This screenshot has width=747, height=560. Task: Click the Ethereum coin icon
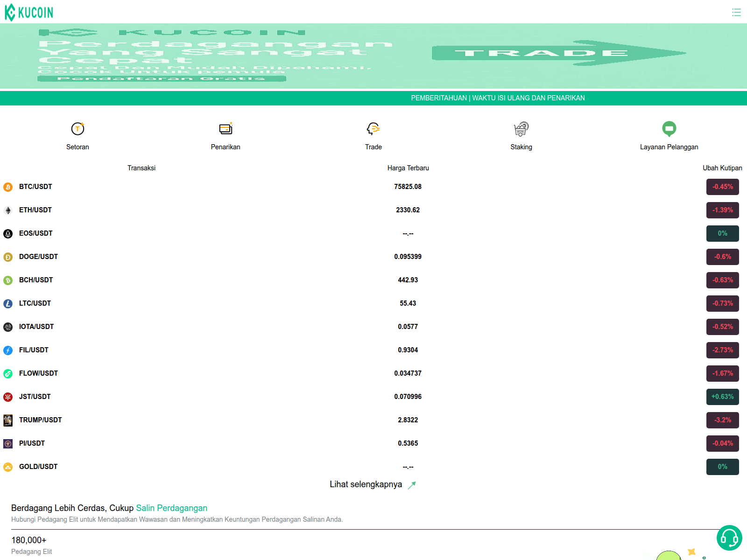[8, 210]
